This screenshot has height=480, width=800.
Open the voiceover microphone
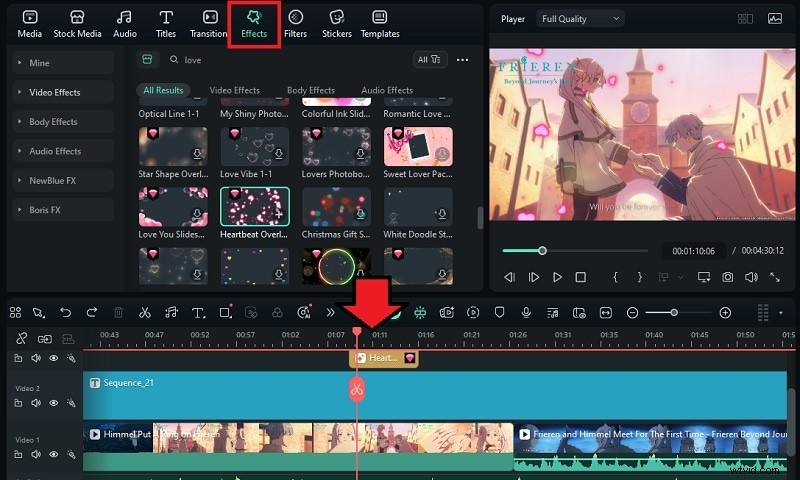click(x=526, y=312)
